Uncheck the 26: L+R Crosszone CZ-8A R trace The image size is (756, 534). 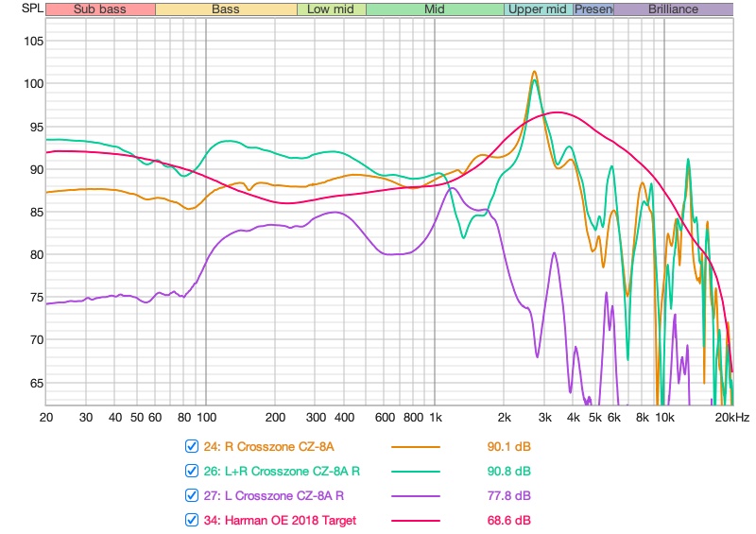pyautogui.click(x=192, y=471)
